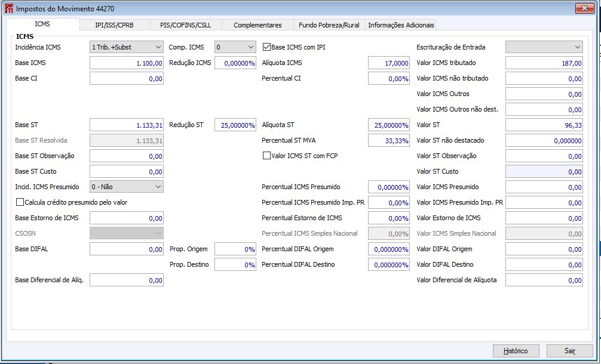601x364 pixels.
Task: Select the Valor Estorno de ICMS field
Action: coord(544,218)
